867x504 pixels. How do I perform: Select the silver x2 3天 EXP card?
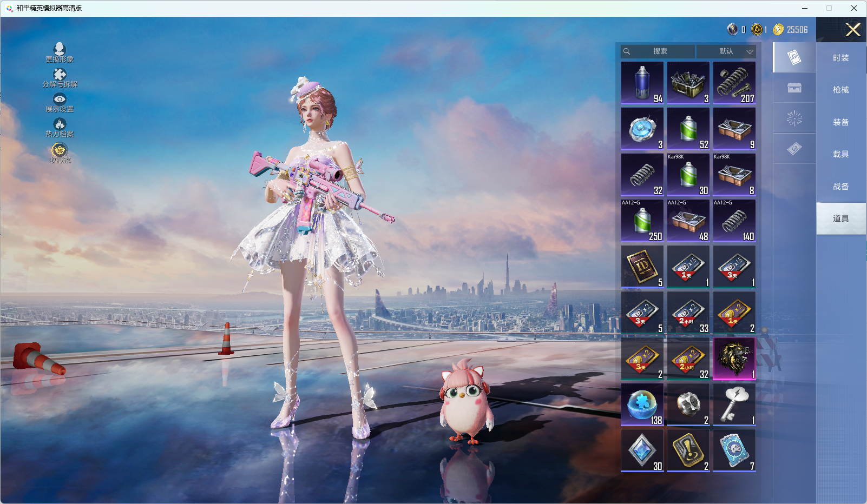[x=642, y=313]
